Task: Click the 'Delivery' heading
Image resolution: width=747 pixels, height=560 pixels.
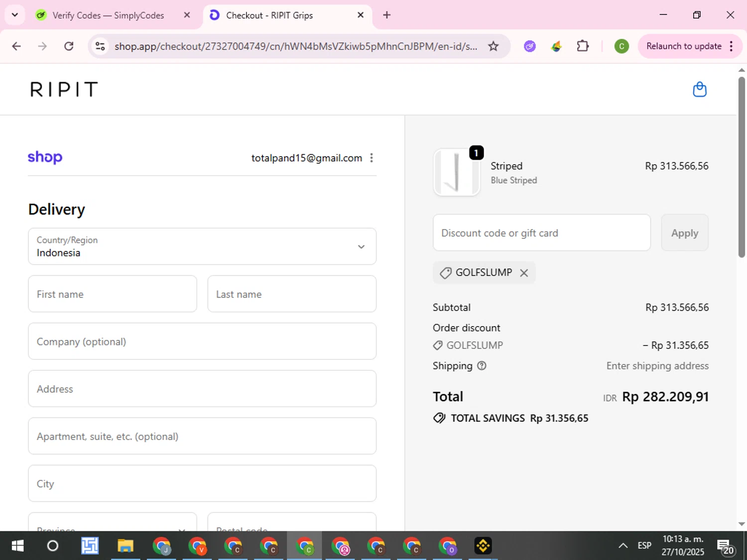Action: pyautogui.click(x=57, y=210)
